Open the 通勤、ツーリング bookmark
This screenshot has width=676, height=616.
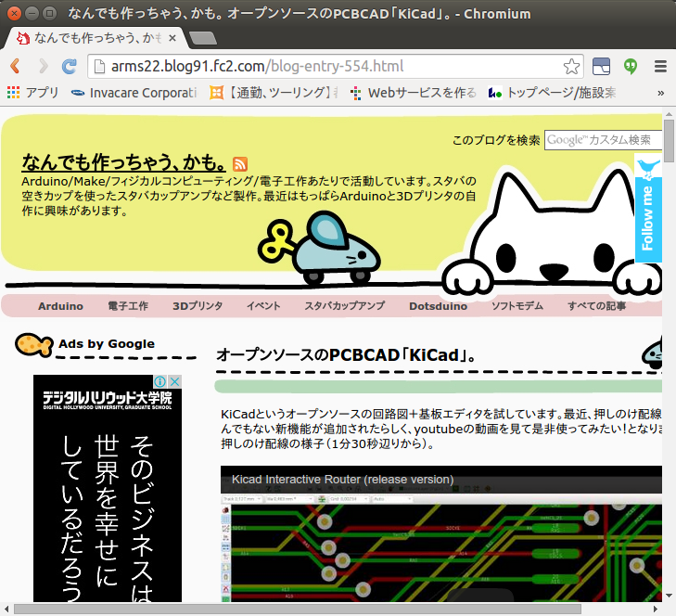274,93
